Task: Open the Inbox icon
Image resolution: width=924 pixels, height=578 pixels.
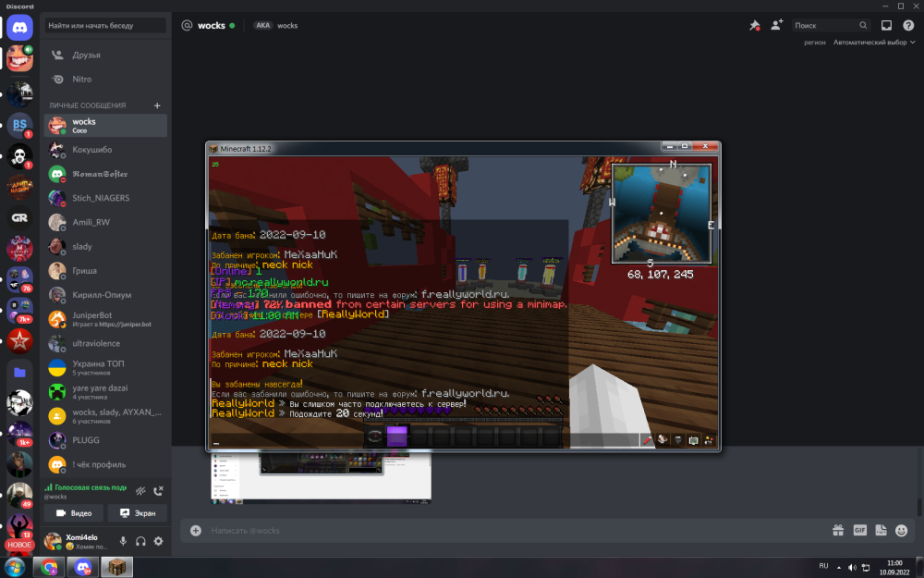Action: point(886,25)
